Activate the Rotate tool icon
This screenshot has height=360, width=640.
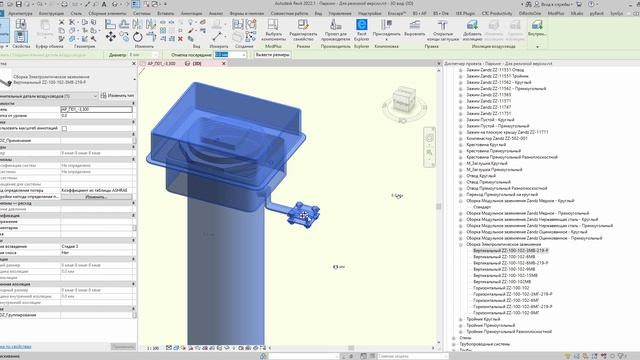138,37
